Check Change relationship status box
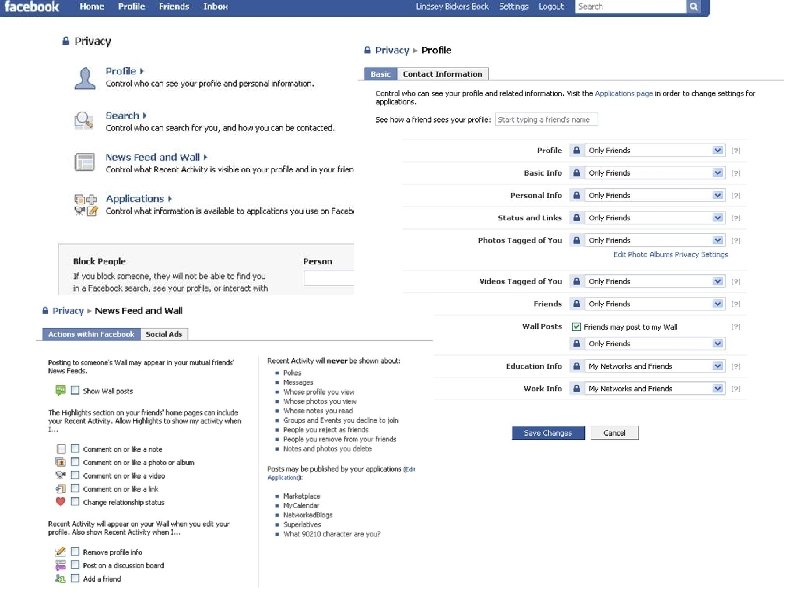The height and width of the screenshot is (600, 800). click(75, 502)
